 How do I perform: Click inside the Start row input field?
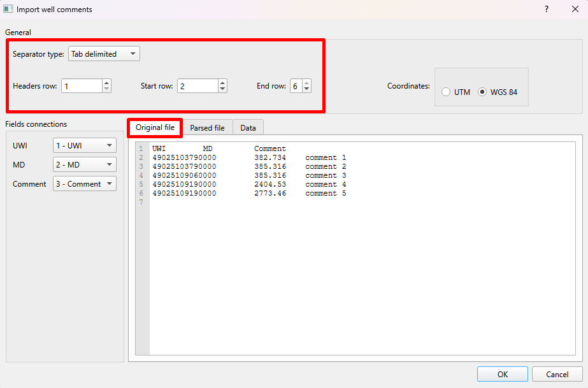coord(197,85)
